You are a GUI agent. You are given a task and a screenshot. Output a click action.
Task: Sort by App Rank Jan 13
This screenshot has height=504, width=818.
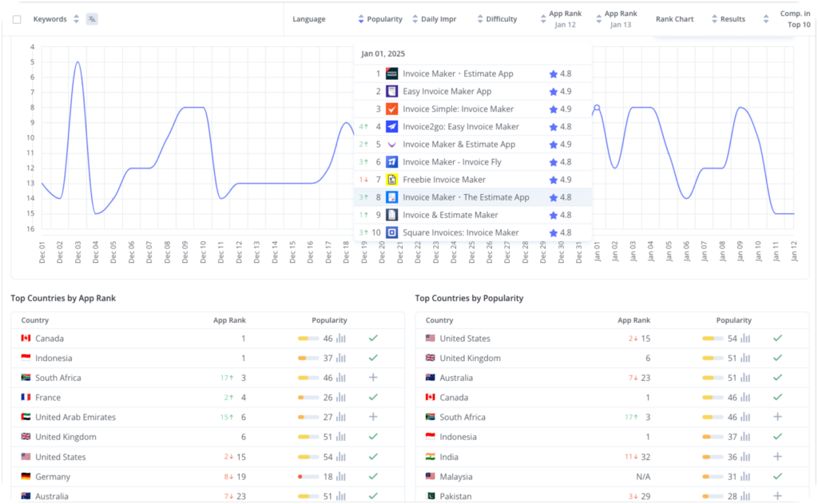[x=598, y=19]
